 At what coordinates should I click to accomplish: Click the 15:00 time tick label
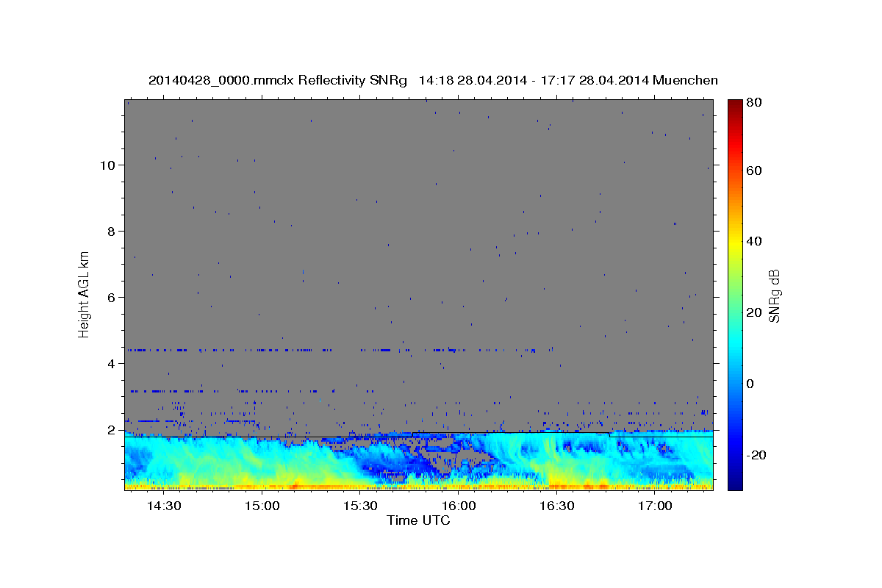point(262,506)
